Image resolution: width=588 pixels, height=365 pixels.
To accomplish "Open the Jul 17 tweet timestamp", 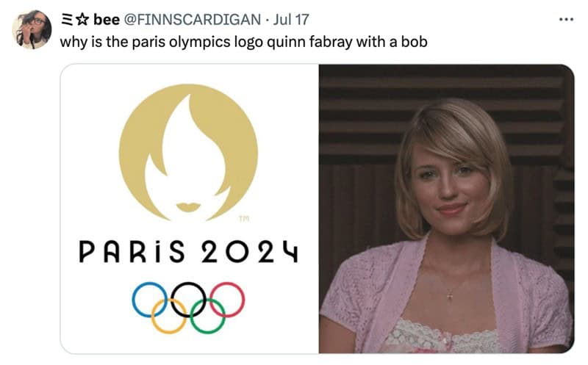I will [291, 20].
